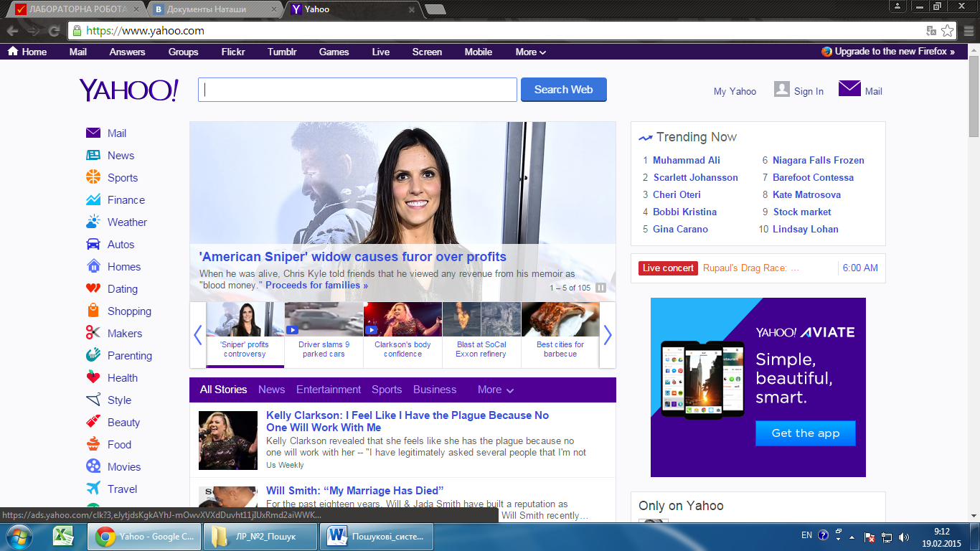980x551 pixels.
Task: Pause the featured stories slideshow
Action: (x=601, y=288)
